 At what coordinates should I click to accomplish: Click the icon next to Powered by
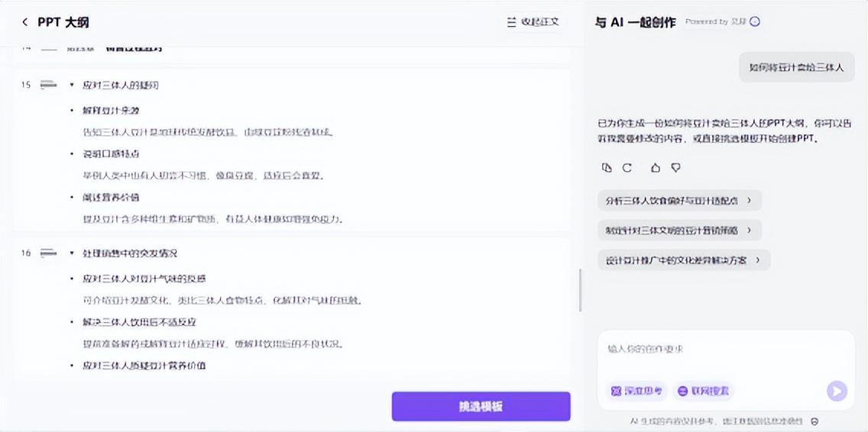coord(755,22)
